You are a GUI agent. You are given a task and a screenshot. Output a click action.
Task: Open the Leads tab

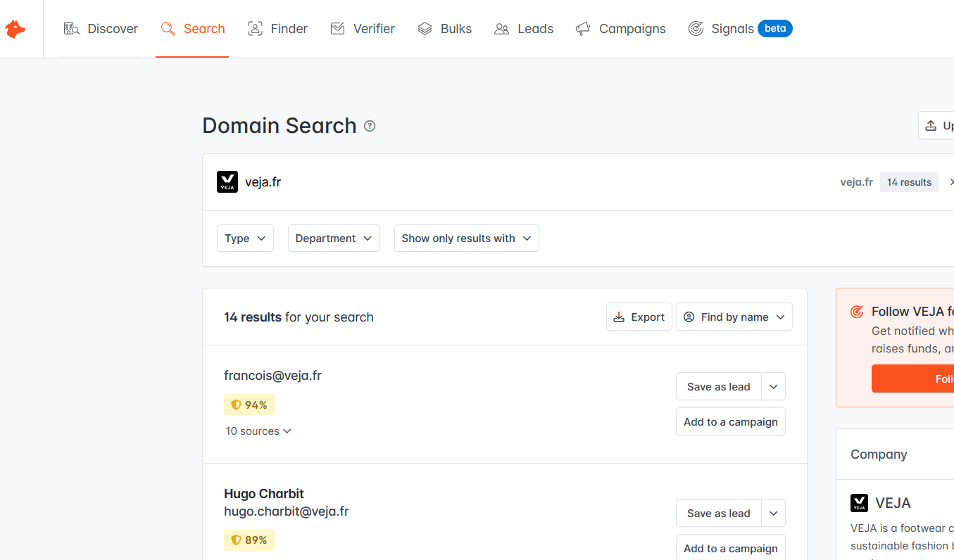524,29
